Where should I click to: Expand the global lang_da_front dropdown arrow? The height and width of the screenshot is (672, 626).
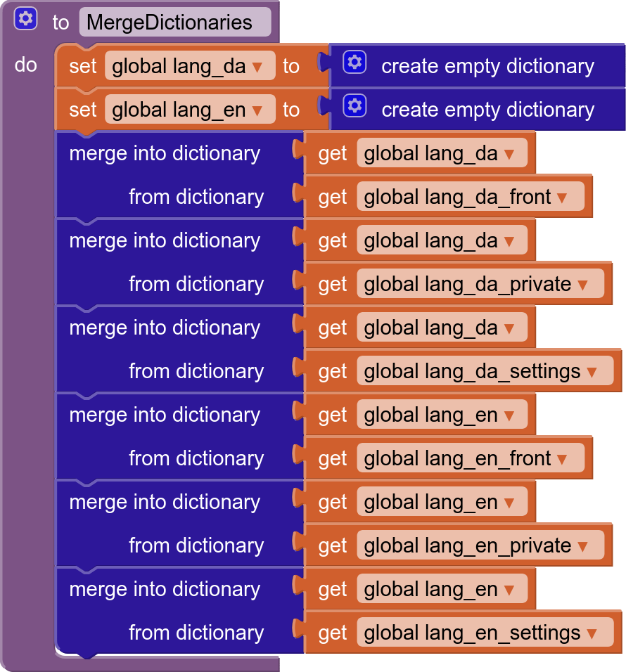pos(561,198)
